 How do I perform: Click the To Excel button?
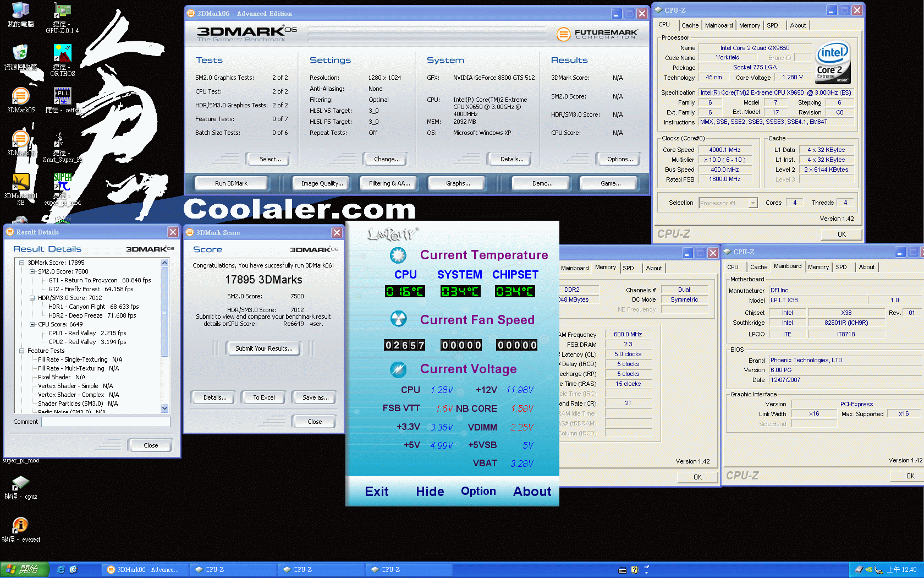coord(264,397)
